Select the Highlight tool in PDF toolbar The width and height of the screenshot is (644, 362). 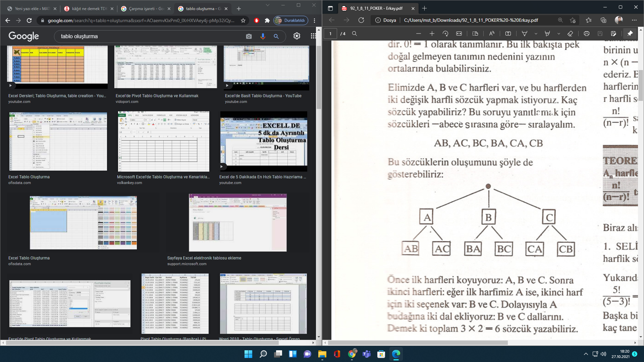tap(547, 34)
